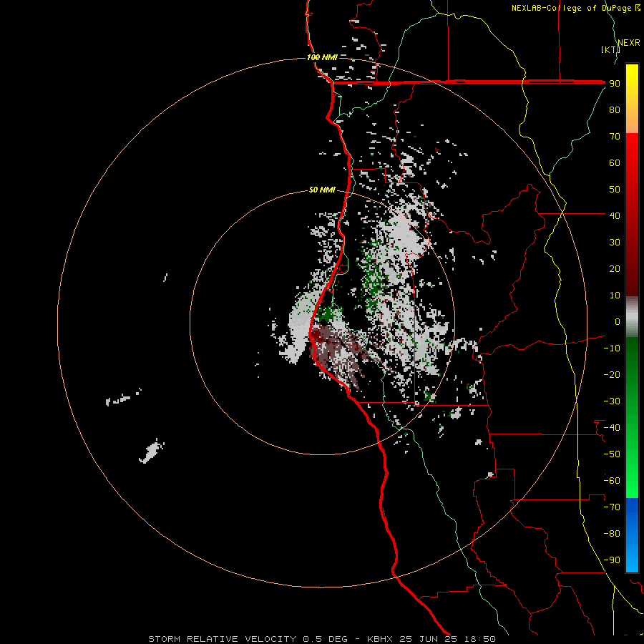Click the -40 value on velocity scale
Screen dimensions: 644x644
(612, 428)
